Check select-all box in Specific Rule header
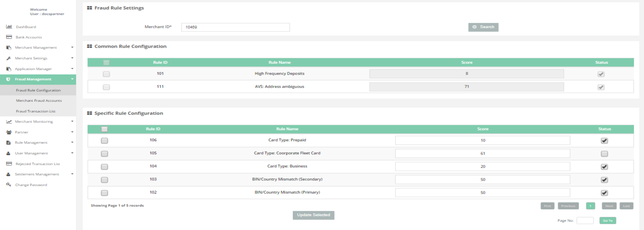This screenshot has height=230, width=644. [105, 129]
